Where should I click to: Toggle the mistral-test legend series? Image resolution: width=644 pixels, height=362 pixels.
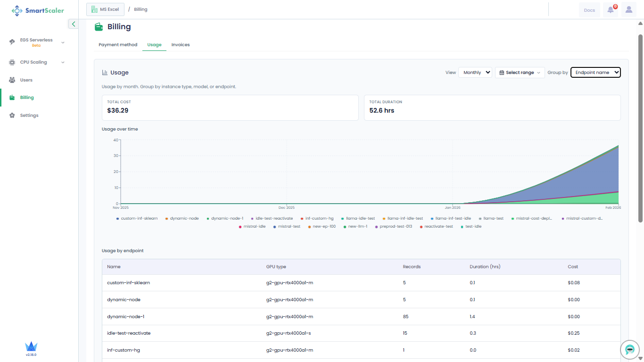point(286,227)
